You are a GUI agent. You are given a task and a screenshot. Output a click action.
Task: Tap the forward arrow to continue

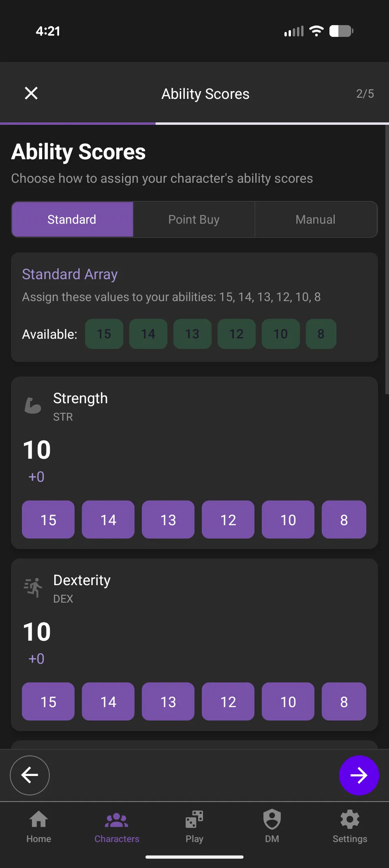point(359,775)
